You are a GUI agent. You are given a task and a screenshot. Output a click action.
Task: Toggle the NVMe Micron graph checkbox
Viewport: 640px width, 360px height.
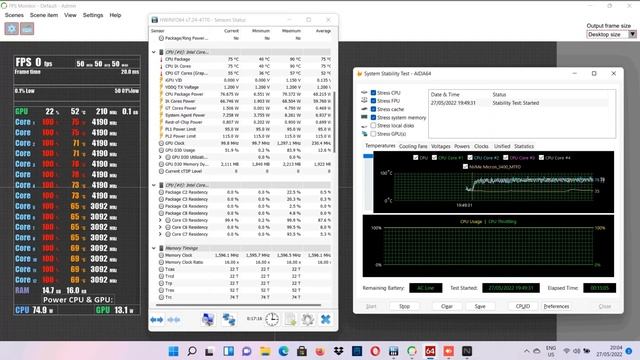coord(465,167)
